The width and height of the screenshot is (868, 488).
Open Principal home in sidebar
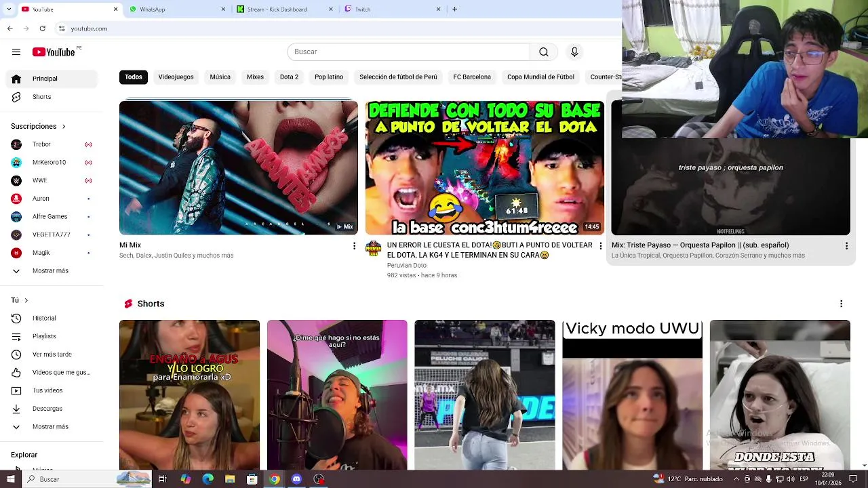pos(53,79)
